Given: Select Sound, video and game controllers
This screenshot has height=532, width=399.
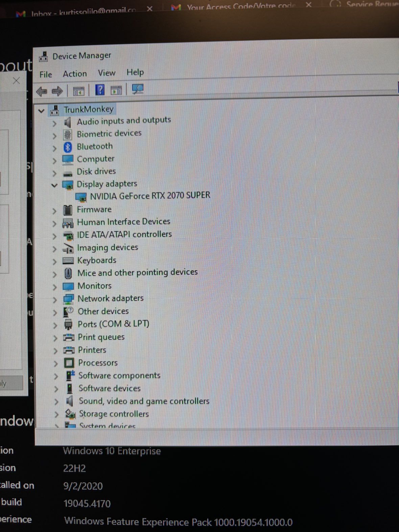Looking at the screenshot, I should click(144, 401).
